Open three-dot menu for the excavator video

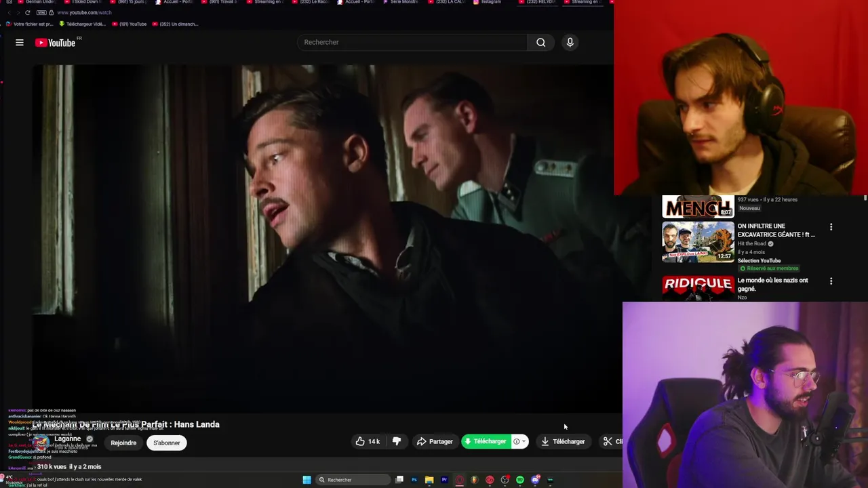(x=831, y=227)
